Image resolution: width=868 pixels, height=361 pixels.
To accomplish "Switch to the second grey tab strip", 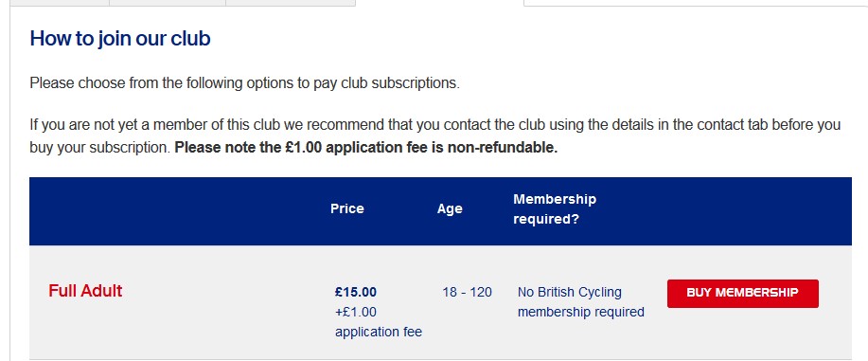I will point(168,3).
